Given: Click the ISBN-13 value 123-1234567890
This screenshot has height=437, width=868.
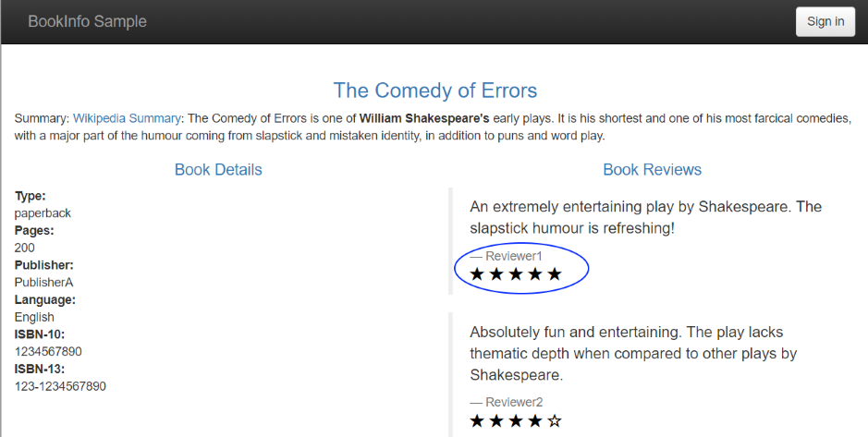Looking at the screenshot, I should 60,386.
